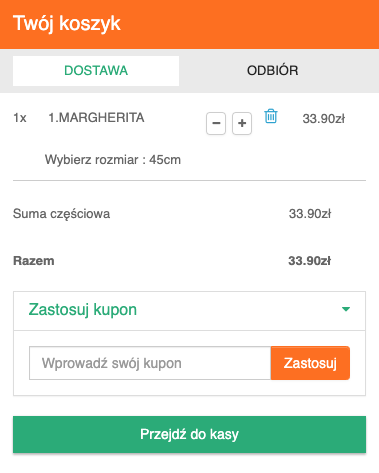Viewport: 379px width, 473px height.
Task: Increase Margherita quantity with plus button
Action: [242, 123]
